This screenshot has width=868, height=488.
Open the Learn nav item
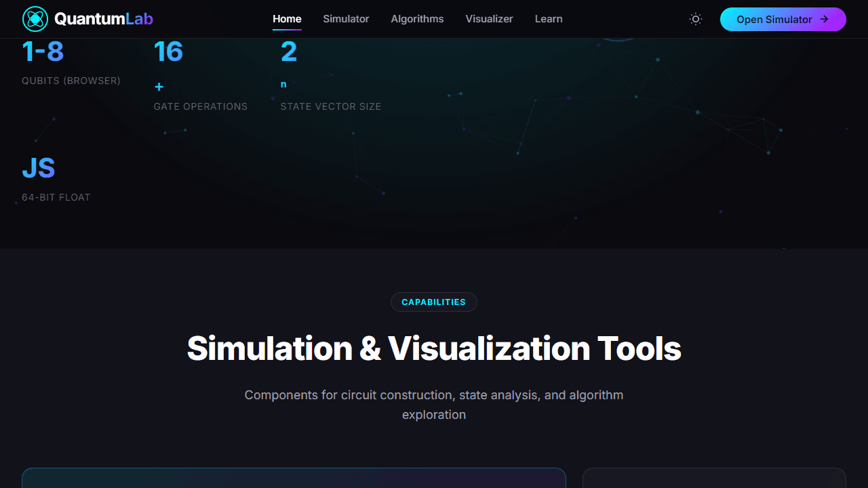pos(549,19)
